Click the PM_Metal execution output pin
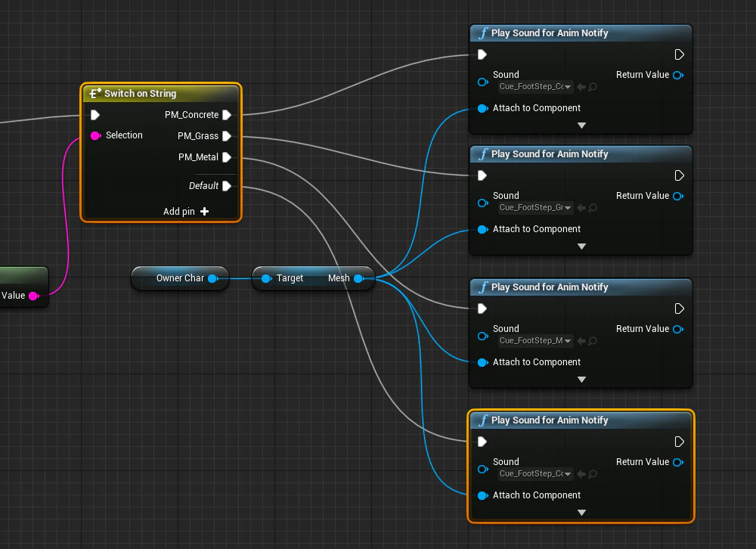The width and height of the screenshot is (756, 549). (x=227, y=157)
